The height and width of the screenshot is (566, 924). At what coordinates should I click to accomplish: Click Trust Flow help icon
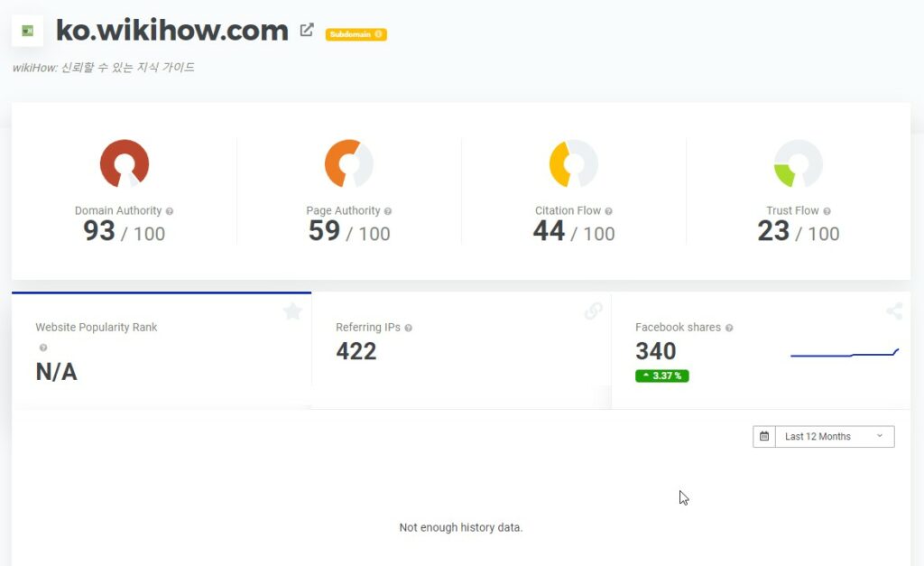[x=827, y=211]
